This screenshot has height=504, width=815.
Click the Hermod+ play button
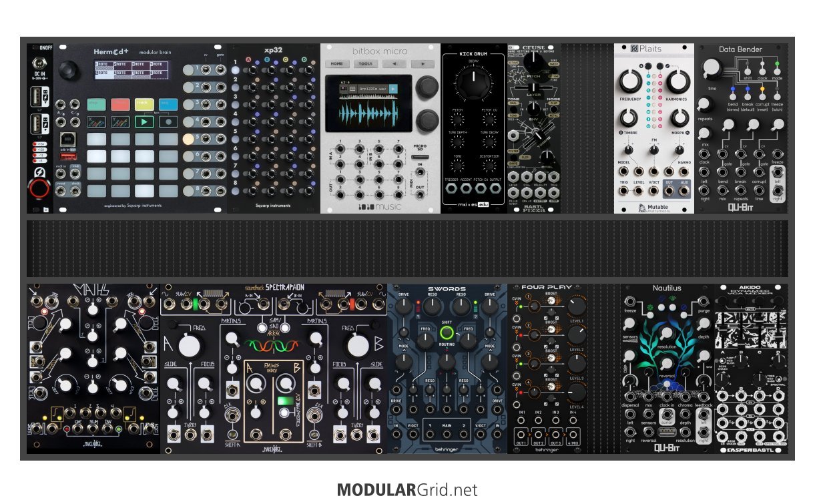pyautogui.click(x=144, y=121)
